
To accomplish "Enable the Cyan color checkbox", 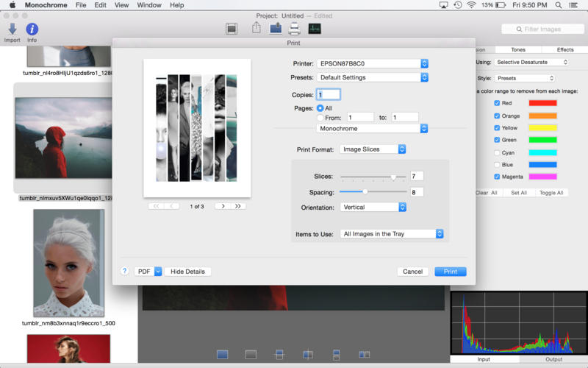I will 498,152.
